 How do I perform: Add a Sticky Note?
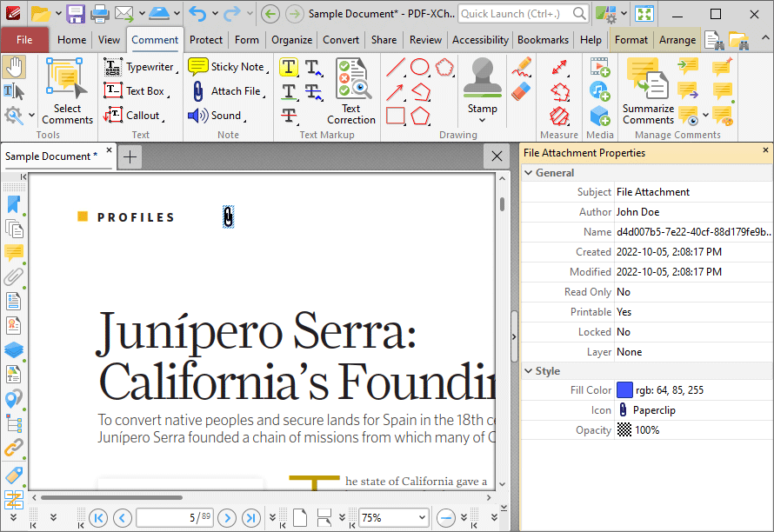(228, 67)
